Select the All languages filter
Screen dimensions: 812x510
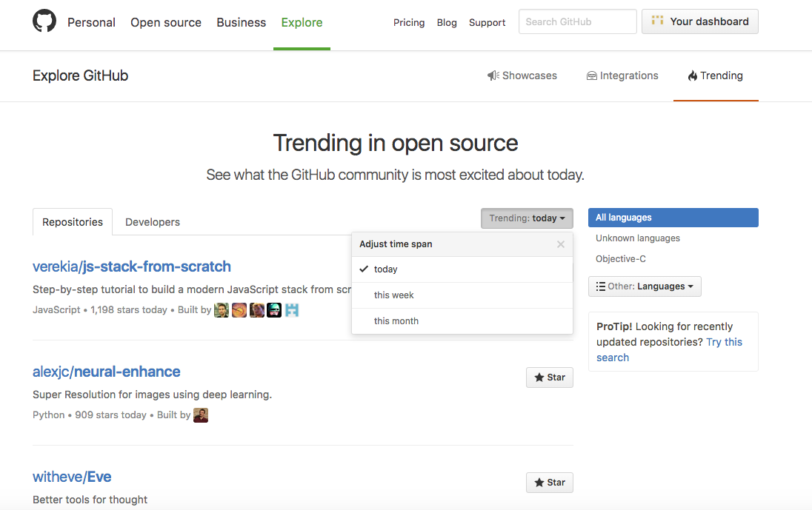[x=673, y=217]
